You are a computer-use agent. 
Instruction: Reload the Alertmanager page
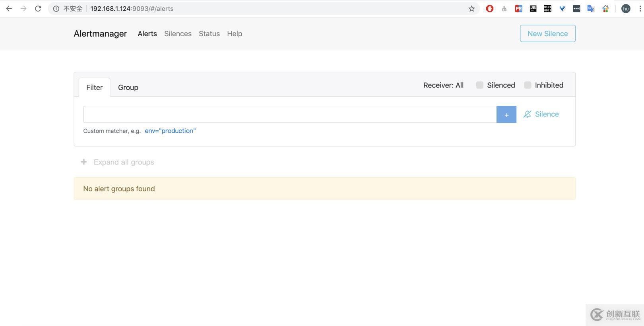click(x=38, y=8)
